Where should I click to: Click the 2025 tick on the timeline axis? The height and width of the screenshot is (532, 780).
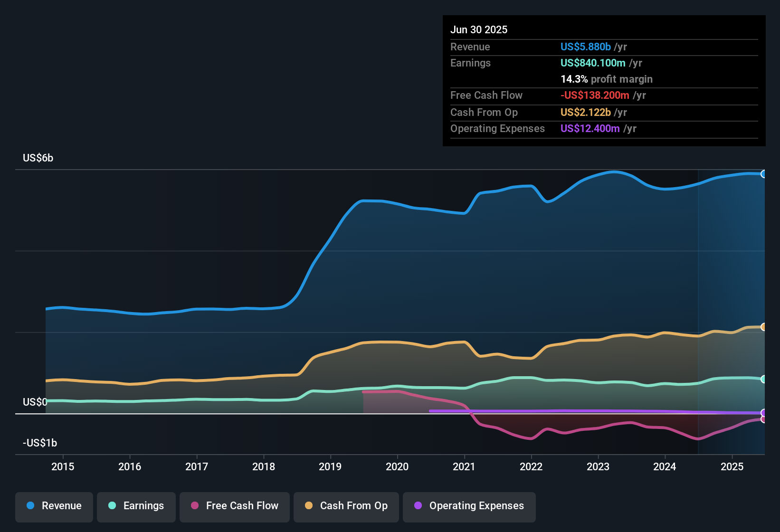(x=732, y=466)
